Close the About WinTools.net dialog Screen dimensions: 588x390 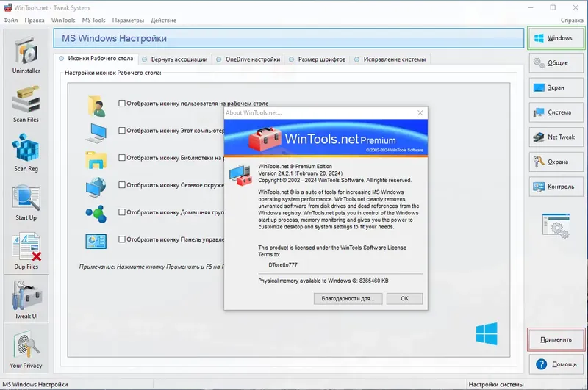[420, 113]
